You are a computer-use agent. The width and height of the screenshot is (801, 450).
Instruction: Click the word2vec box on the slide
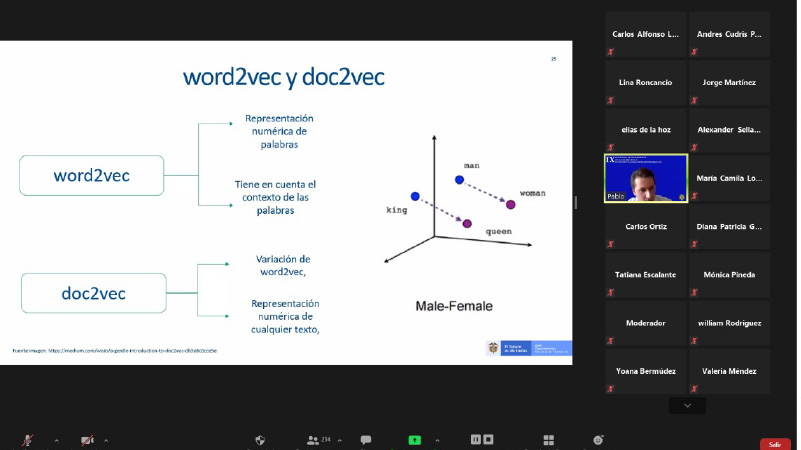(x=91, y=175)
